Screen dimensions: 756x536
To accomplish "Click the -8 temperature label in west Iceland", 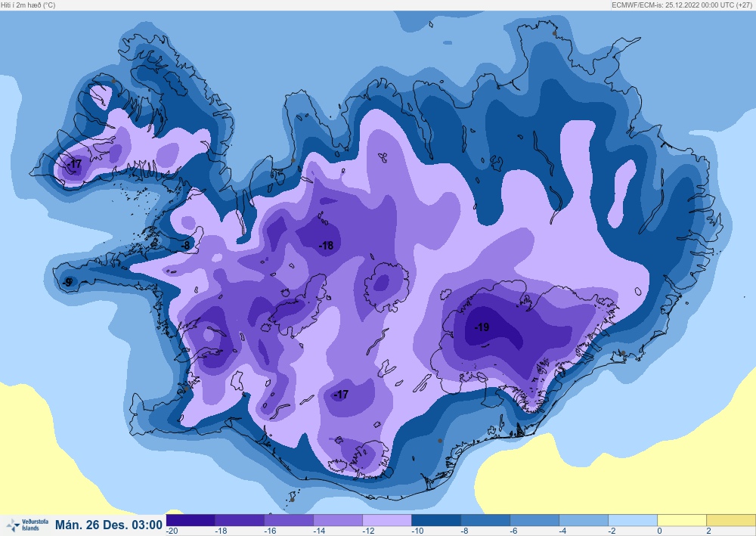I will click(x=185, y=246).
